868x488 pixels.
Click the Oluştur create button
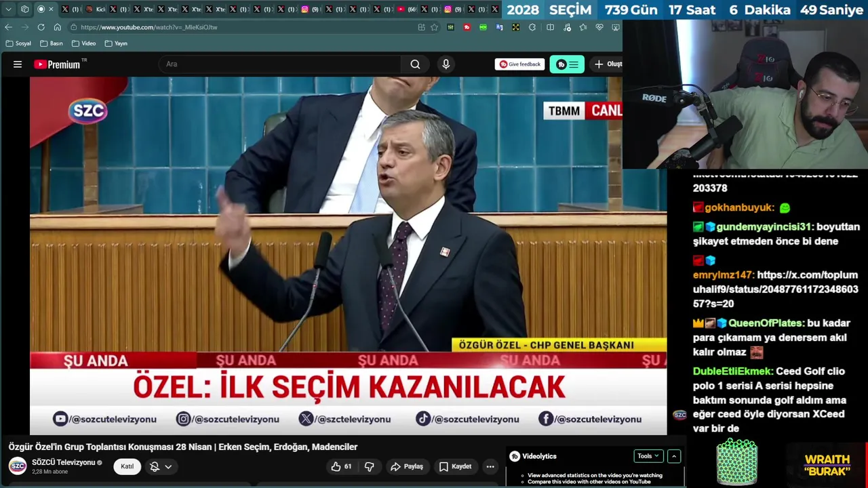point(606,64)
